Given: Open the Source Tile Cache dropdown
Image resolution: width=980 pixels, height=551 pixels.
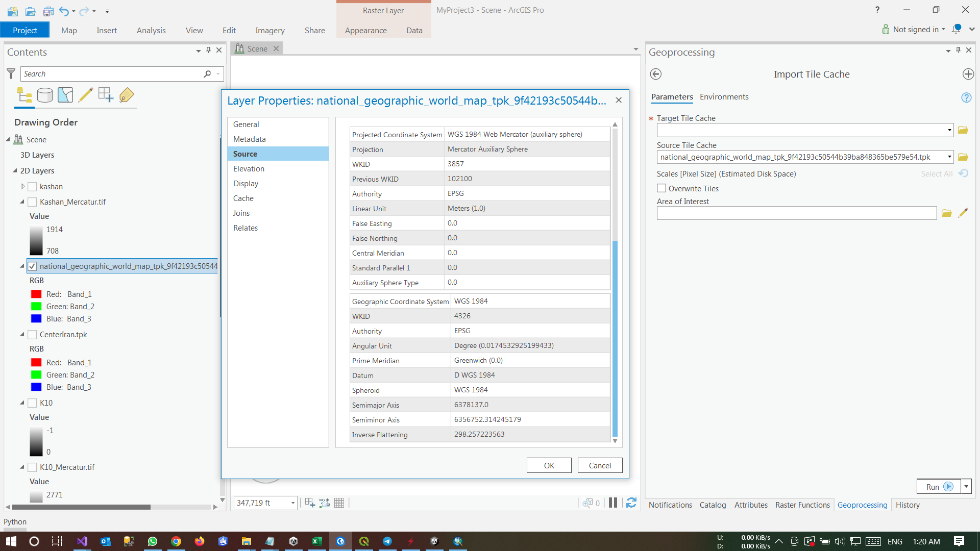Looking at the screenshot, I should (949, 157).
